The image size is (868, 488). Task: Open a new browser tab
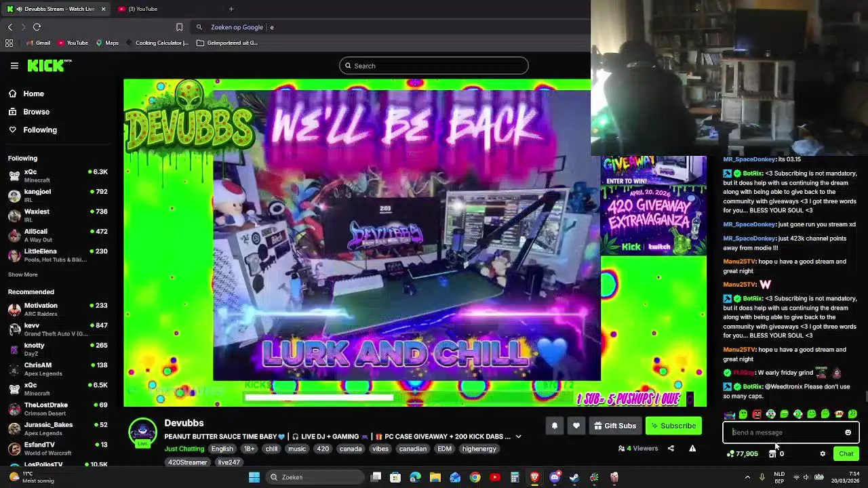(x=231, y=9)
